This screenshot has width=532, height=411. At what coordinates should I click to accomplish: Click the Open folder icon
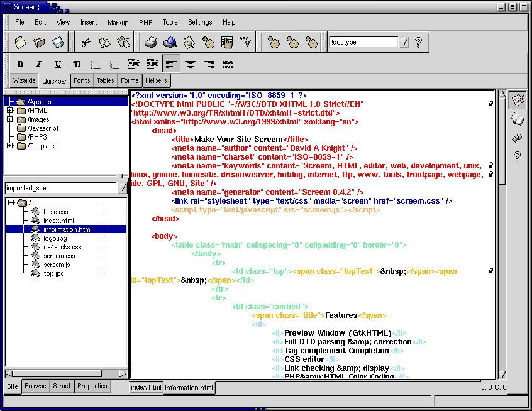click(x=39, y=42)
